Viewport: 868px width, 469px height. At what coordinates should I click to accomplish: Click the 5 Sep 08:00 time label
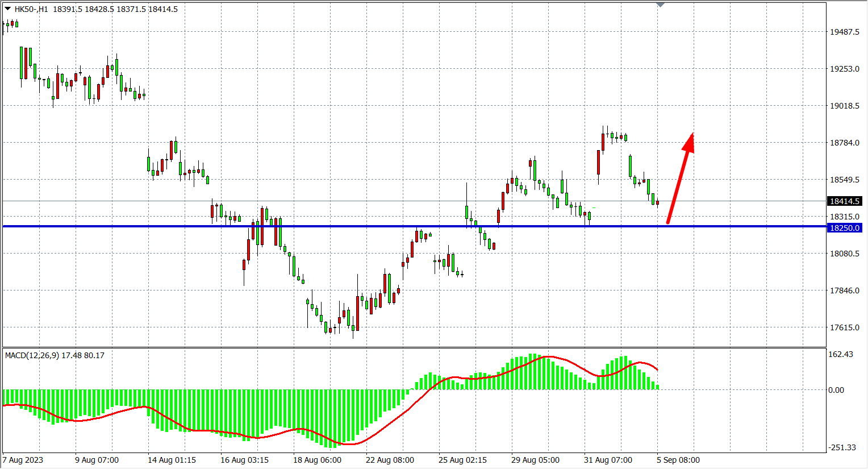[x=678, y=460]
